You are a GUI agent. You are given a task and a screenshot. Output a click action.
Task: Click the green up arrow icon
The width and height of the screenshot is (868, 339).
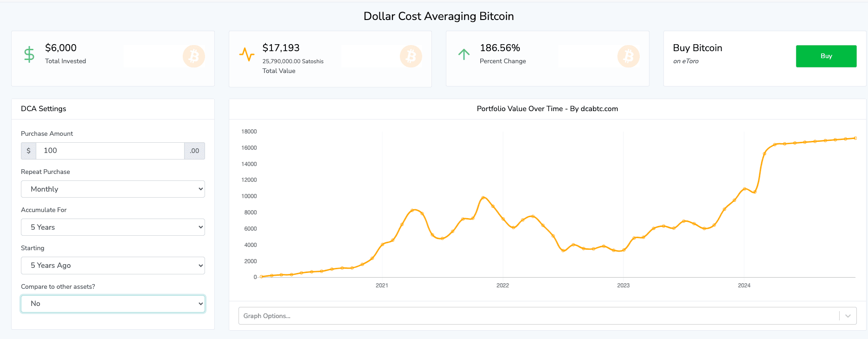pos(464,54)
